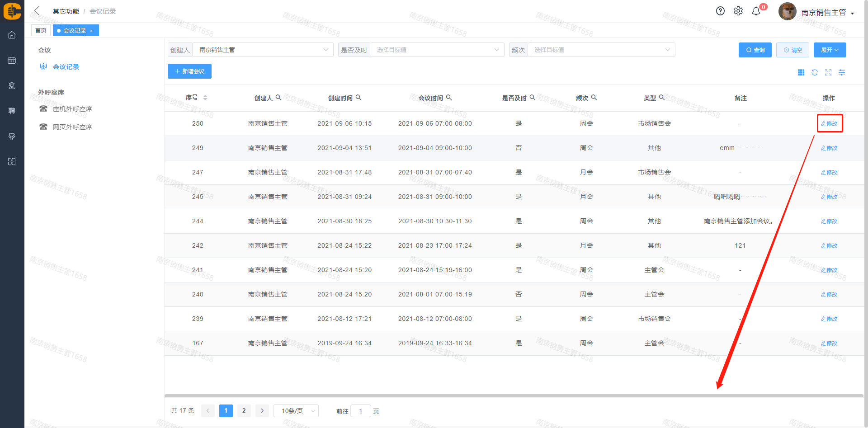Expand the 10条/页 page size selector
This screenshot has height=428, width=868.
296,411
